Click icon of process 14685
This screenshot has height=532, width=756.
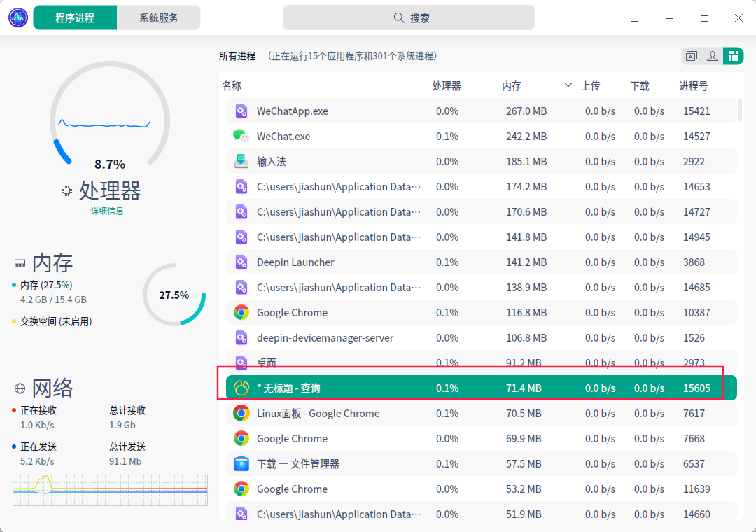(x=241, y=288)
